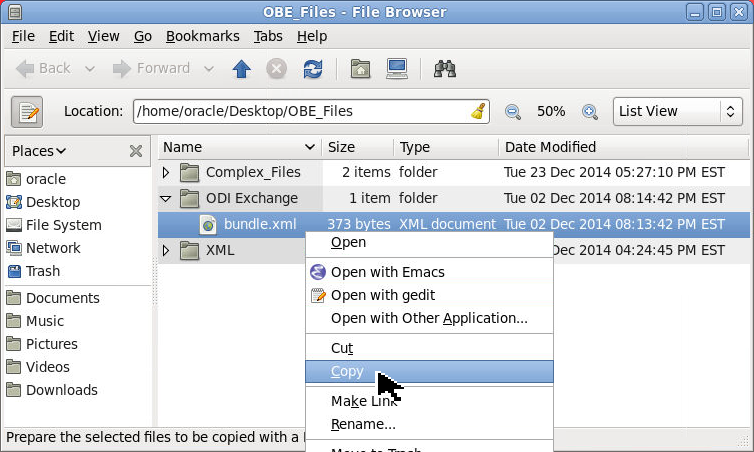Screen dimensions: 754x452
Task: Open Back history dropdown arrow
Action: [x=90, y=69]
